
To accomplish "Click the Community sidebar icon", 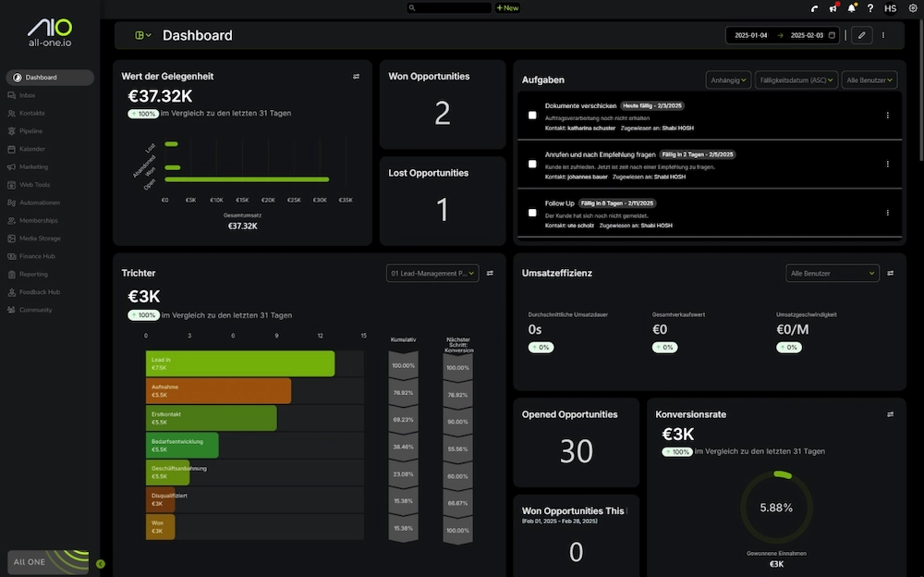I will (11, 310).
